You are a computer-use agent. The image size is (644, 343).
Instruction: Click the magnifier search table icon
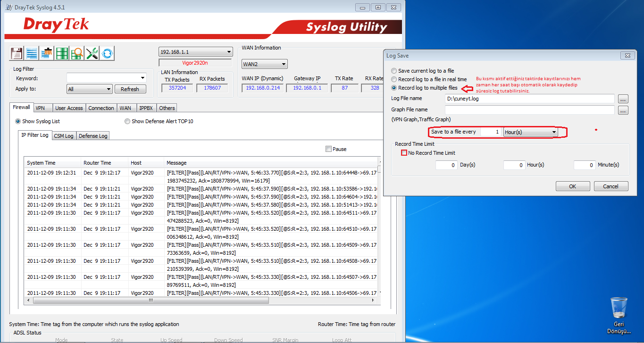click(x=77, y=53)
